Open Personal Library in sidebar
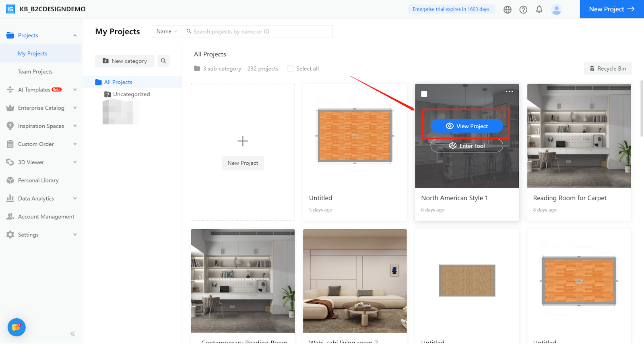The image size is (644, 344). tap(38, 180)
